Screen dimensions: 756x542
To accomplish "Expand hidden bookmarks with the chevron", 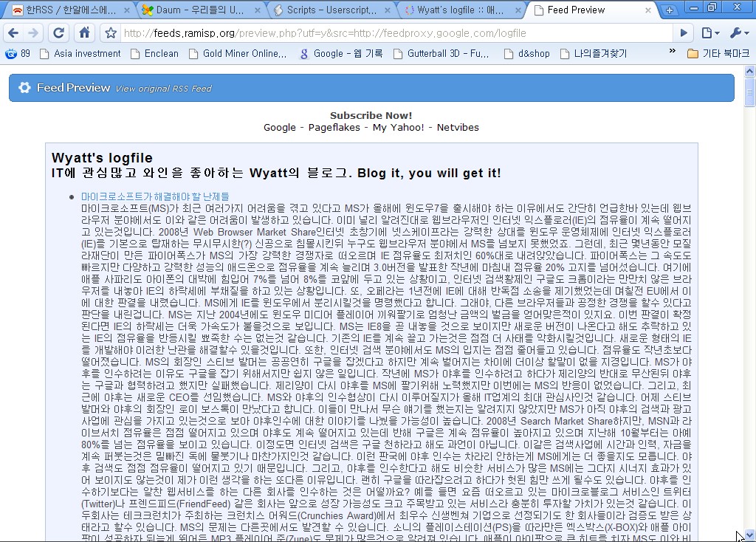I will [672, 51].
